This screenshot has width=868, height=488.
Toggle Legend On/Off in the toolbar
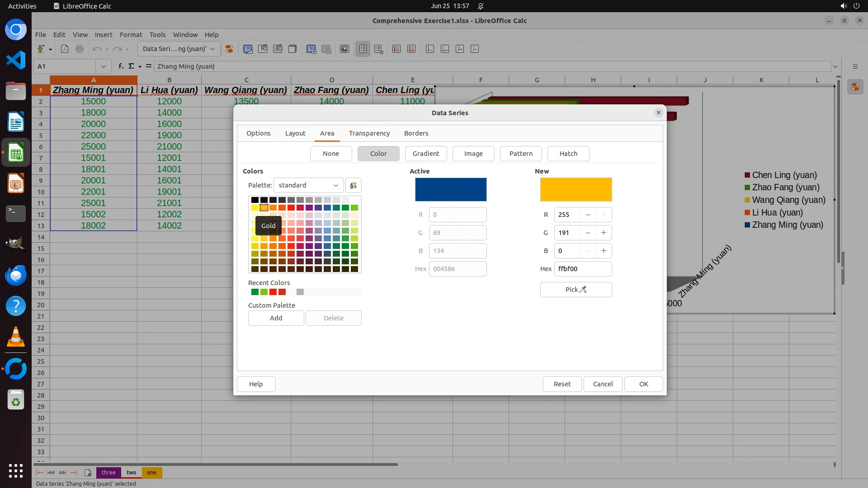pyautogui.click(x=363, y=49)
